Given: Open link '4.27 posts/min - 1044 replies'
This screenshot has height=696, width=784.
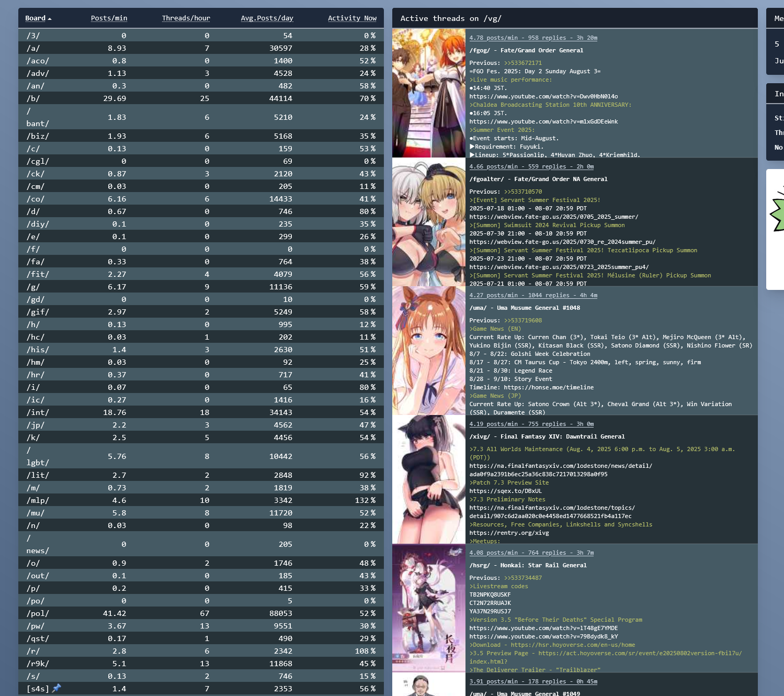Looking at the screenshot, I should tap(533, 295).
